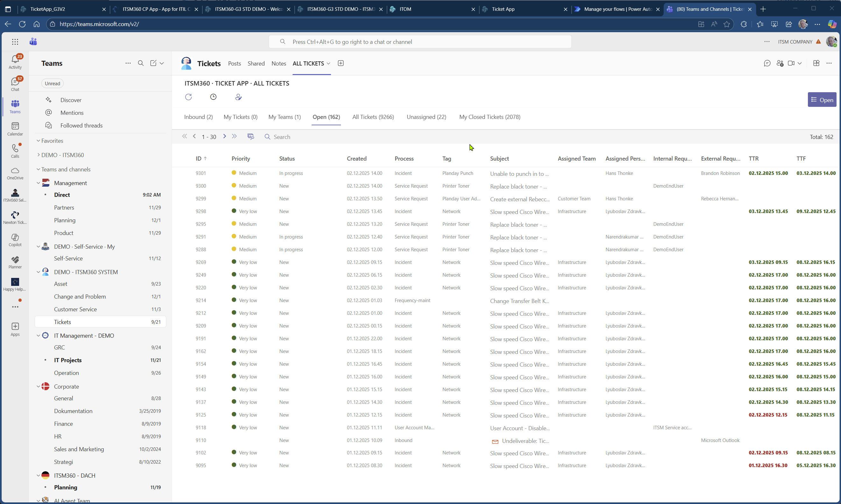Open the chart view icon beside pagination

[x=251, y=136]
